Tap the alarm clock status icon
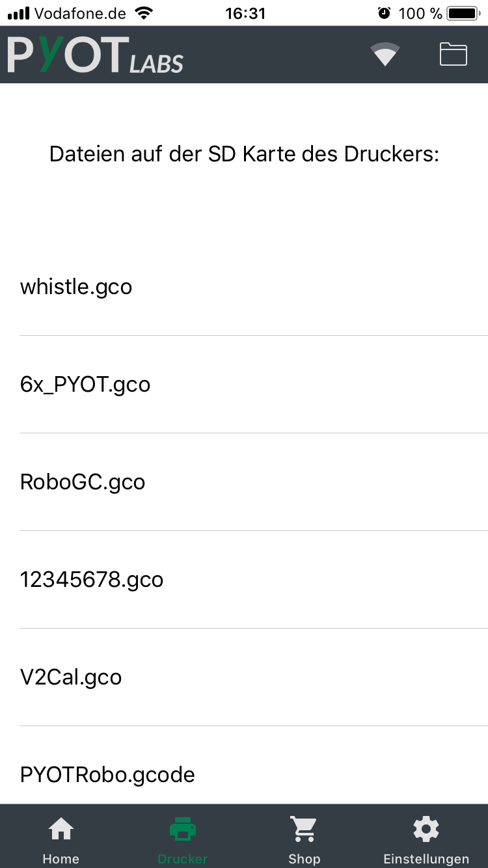This screenshot has height=868, width=488. tap(384, 13)
